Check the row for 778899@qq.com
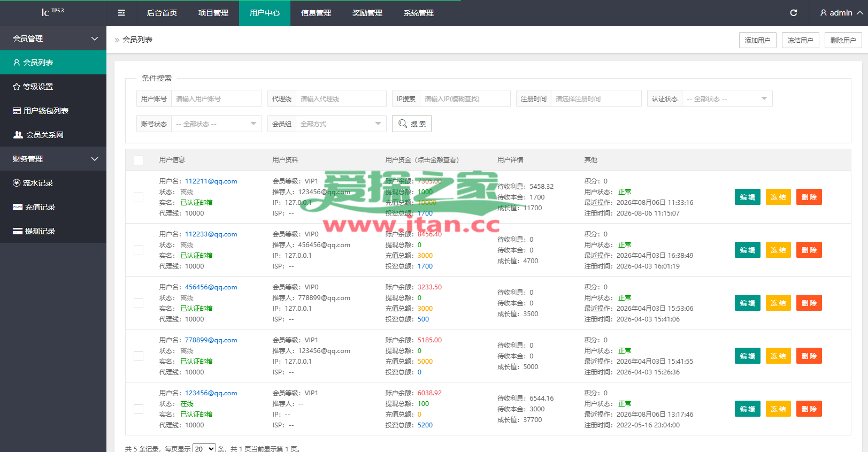The width and height of the screenshot is (868, 452). pyautogui.click(x=139, y=356)
